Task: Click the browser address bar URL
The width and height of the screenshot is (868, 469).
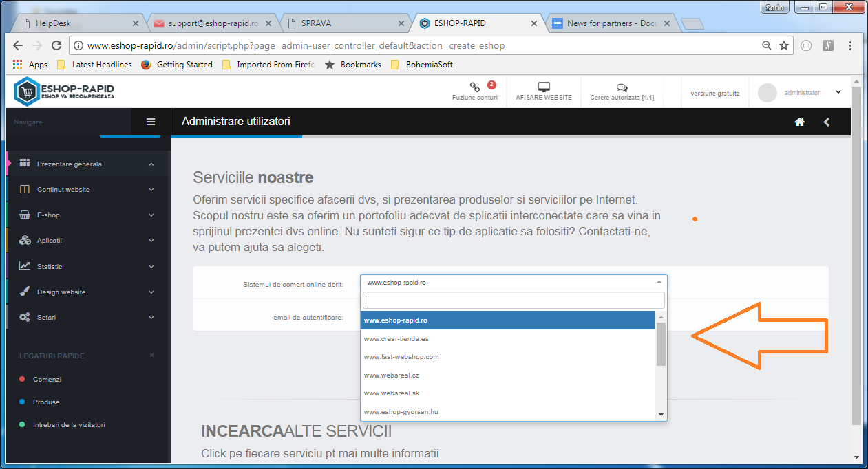Action: pyautogui.click(x=296, y=46)
